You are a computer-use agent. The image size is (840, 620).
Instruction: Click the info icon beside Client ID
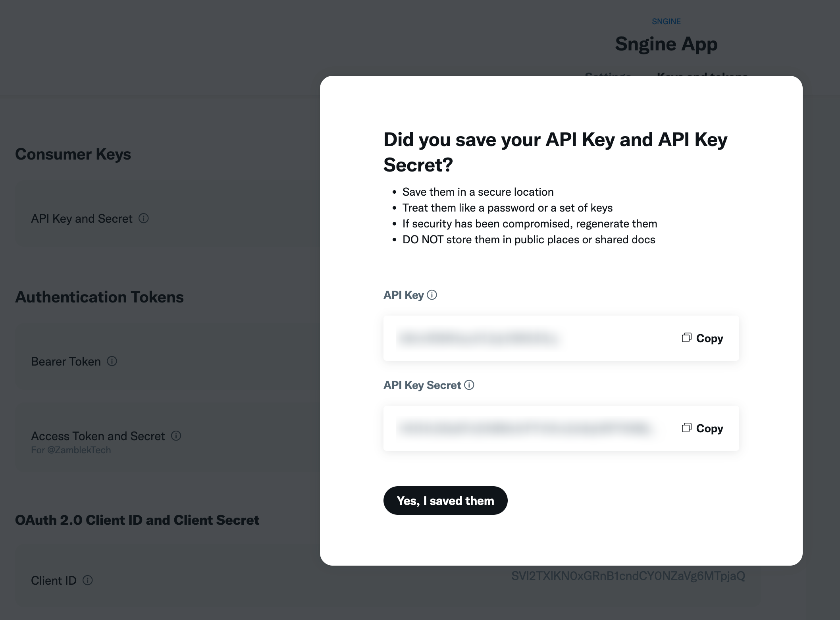88,580
